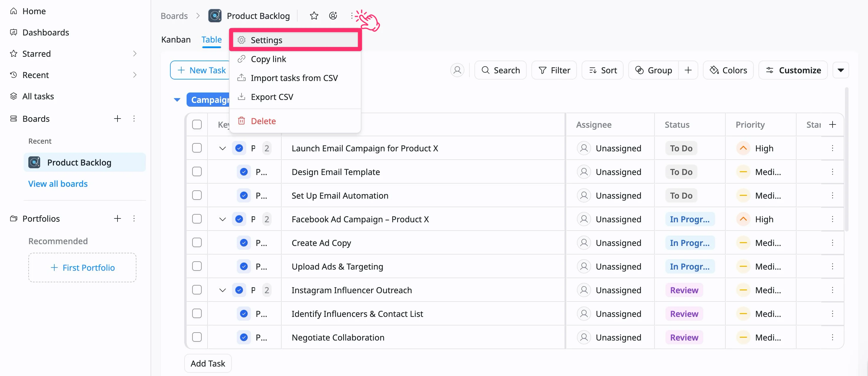Add a new board with Boards plus icon
The height and width of the screenshot is (376, 868).
point(117,119)
